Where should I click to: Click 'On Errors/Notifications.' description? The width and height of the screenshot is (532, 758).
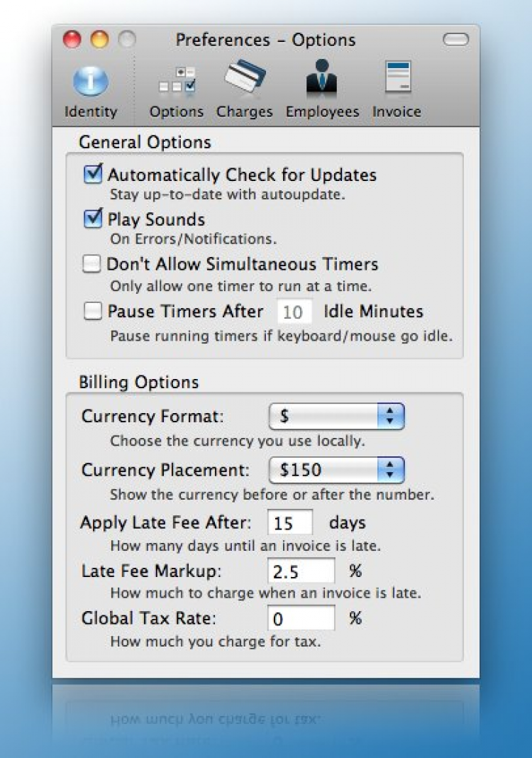click(x=193, y=239)
